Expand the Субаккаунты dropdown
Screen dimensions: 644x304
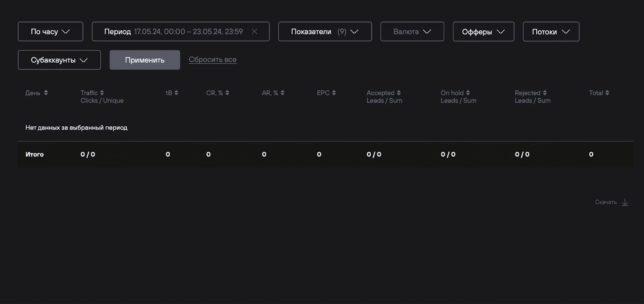(59, 60)
